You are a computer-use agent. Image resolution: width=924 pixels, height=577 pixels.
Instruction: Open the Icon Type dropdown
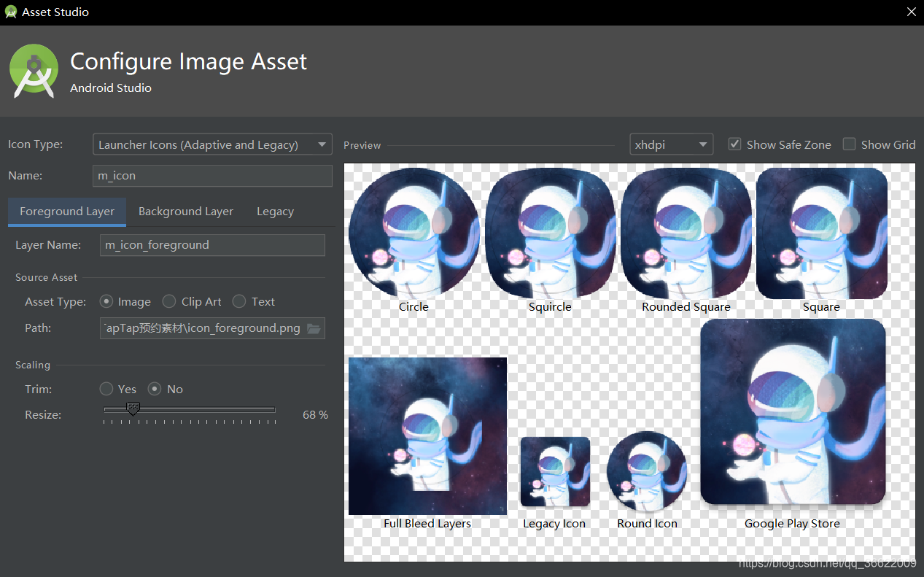click(x=212, y=144)
